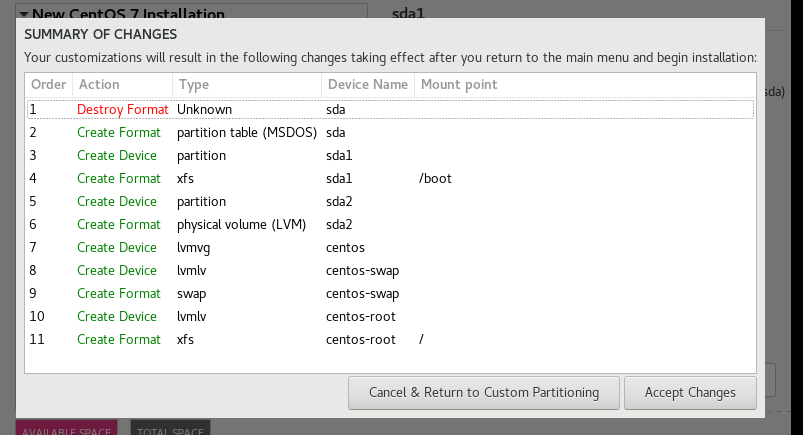Select row 1 Destroy Format sda
This screenshot has height=435, width=803.
(x=388, y=109)
